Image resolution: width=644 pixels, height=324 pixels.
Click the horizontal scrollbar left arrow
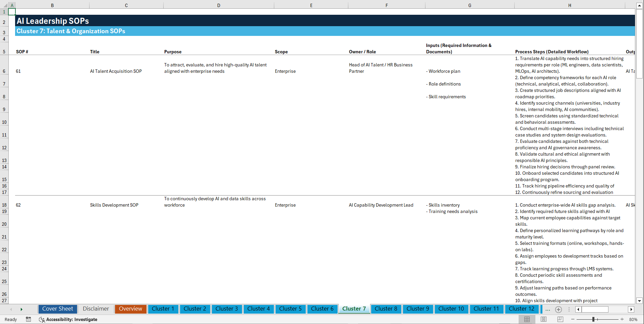578,309
